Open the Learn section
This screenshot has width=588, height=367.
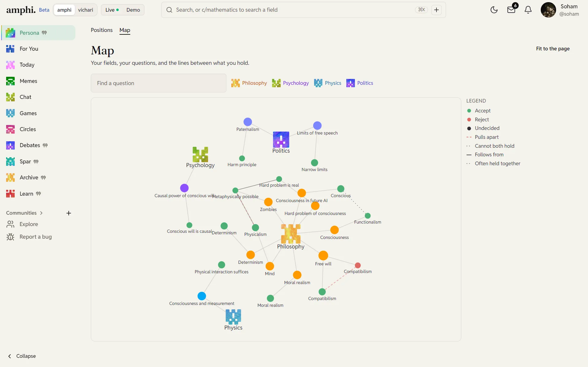click(38, 194)
